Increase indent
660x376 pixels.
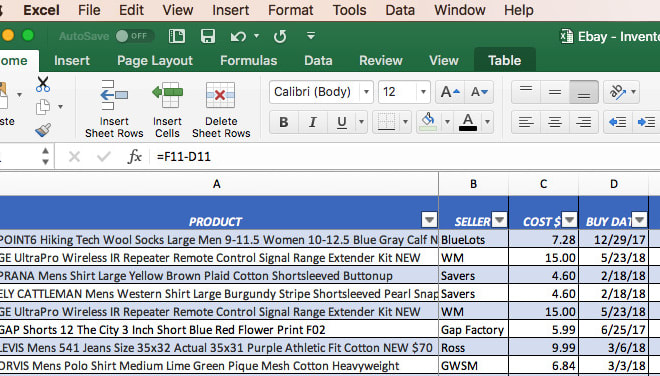tap(647, 122)
